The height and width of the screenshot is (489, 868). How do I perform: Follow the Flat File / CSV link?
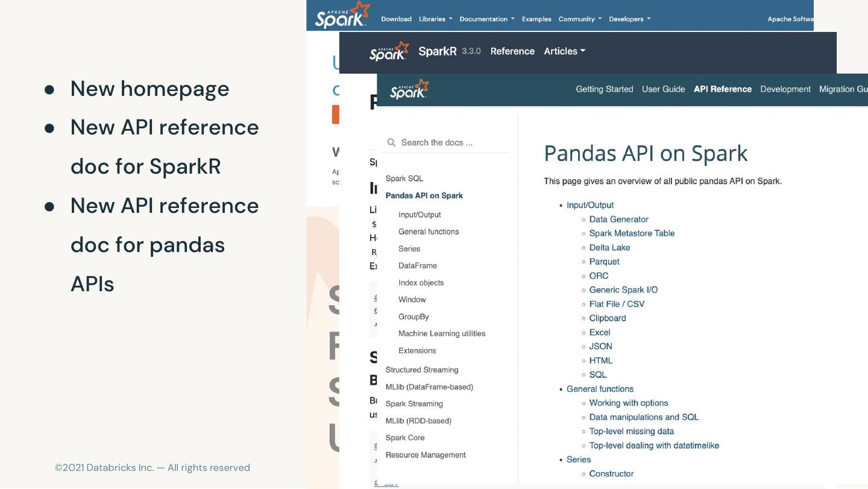617,304
